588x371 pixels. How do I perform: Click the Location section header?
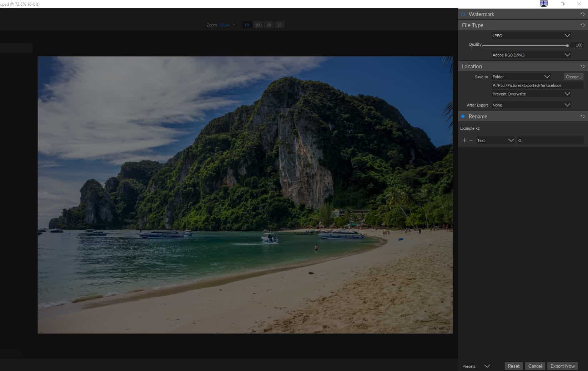(523, 66)
